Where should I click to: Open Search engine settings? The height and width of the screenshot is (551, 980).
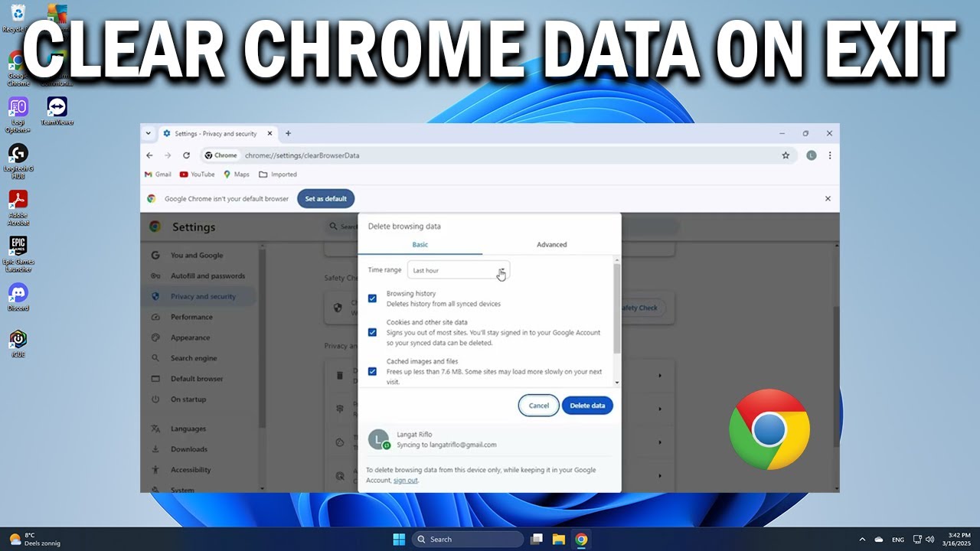pyautogui.click(x=194, y=359)
